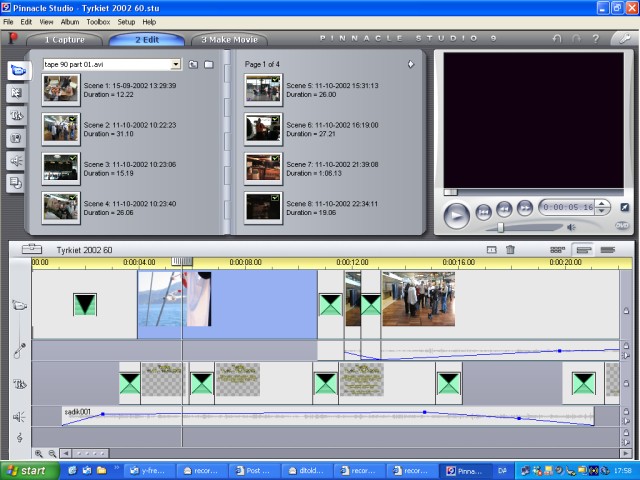Click the redo arrow icon
Screen dimensions: 640x480
(x=576, y=39)
